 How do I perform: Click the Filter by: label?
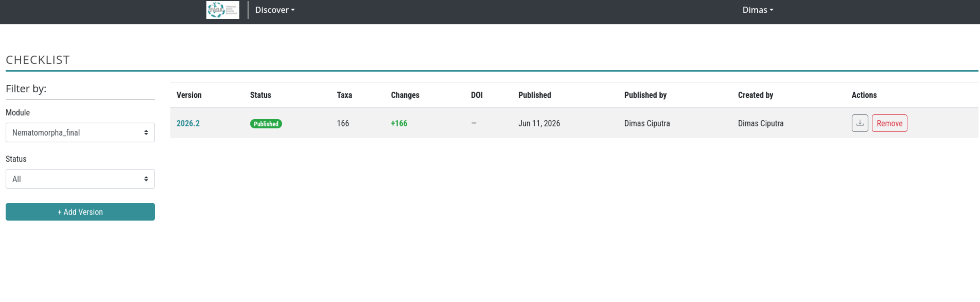point(26,89)
